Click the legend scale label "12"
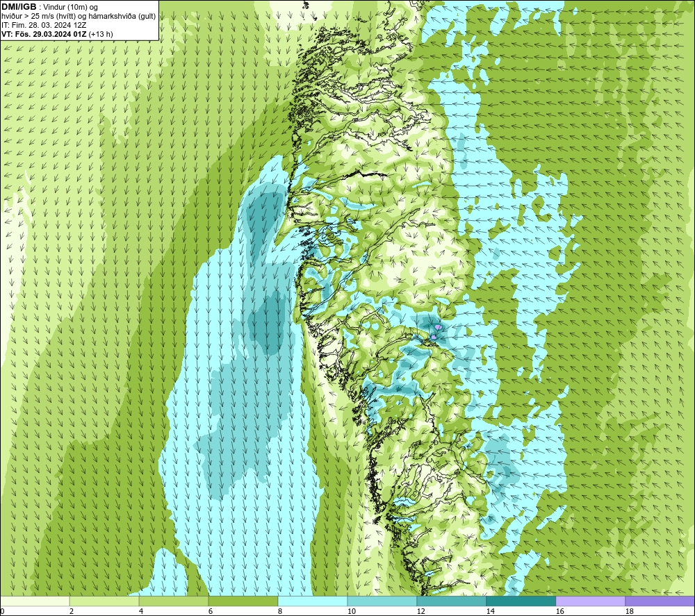This screenshot has width=695, height=616. tap(421, 612)
